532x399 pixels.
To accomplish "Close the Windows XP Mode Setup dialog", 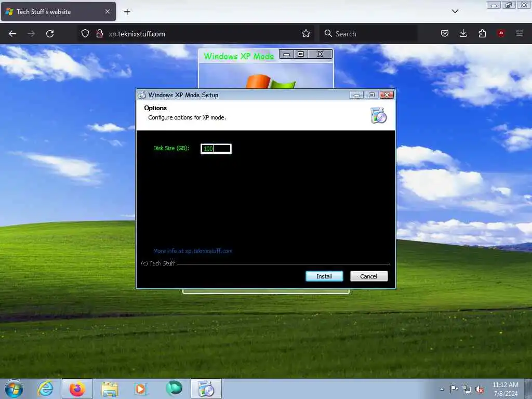I will click(387, 95).
